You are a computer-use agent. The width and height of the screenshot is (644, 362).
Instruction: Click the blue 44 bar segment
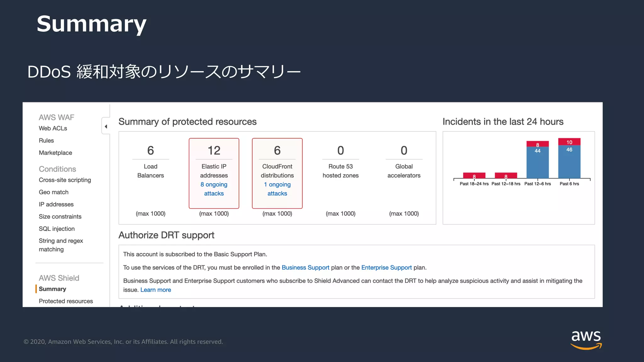pos(538,162)
